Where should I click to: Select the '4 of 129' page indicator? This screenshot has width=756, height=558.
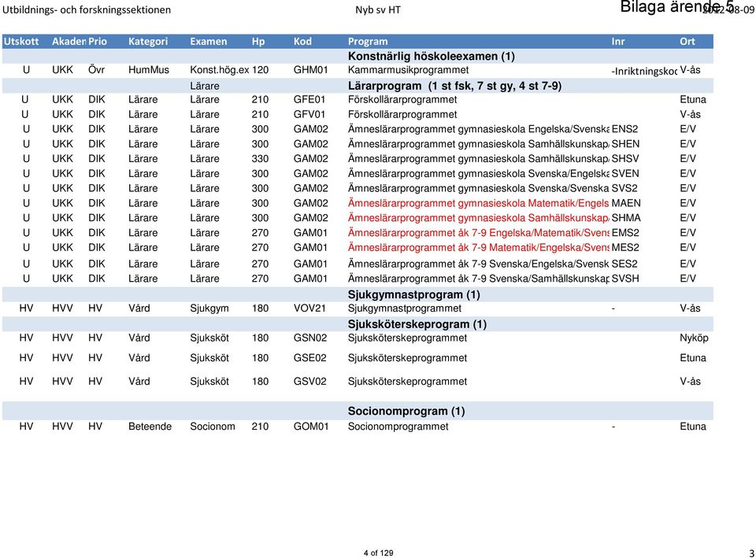tap(379, 552)
